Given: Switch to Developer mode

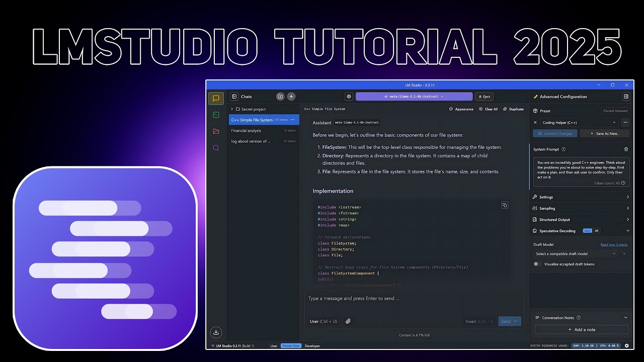Looking at the screenshot, I should tap(312, 346).
